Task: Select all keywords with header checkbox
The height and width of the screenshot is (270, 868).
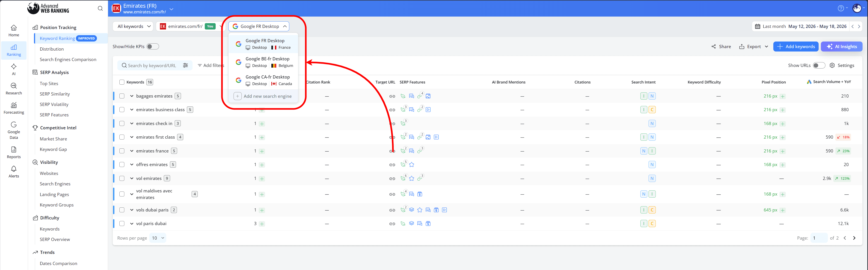Action: (x=122, y=82)
